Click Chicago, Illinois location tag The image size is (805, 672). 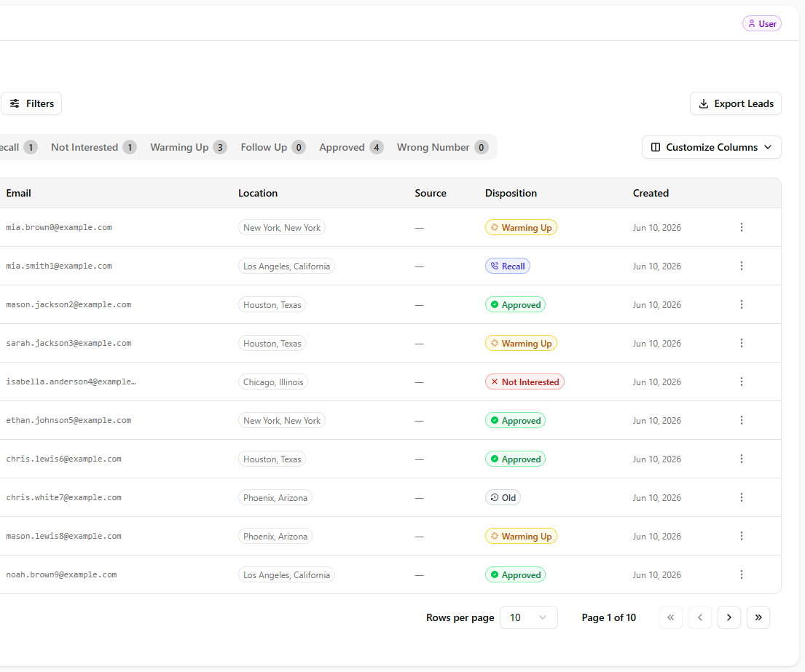[x=273, y=382]
